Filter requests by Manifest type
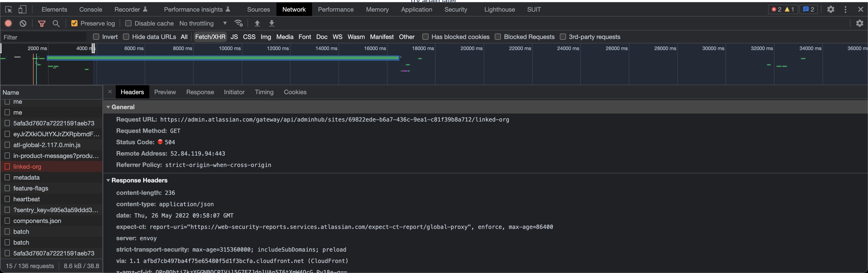Image resolution: width=868 pixels, height=273 pixels. 382,37
